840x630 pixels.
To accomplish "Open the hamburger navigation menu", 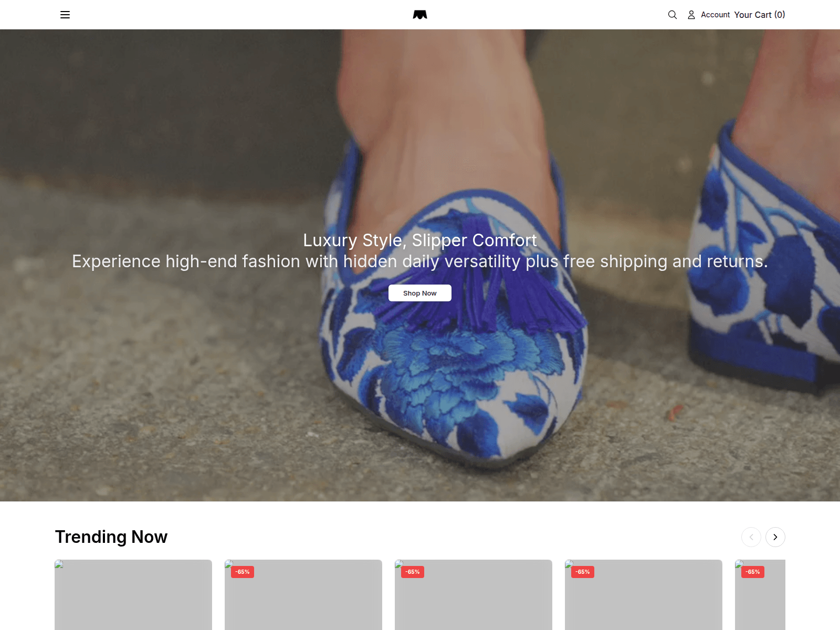I will pos(65,15).
